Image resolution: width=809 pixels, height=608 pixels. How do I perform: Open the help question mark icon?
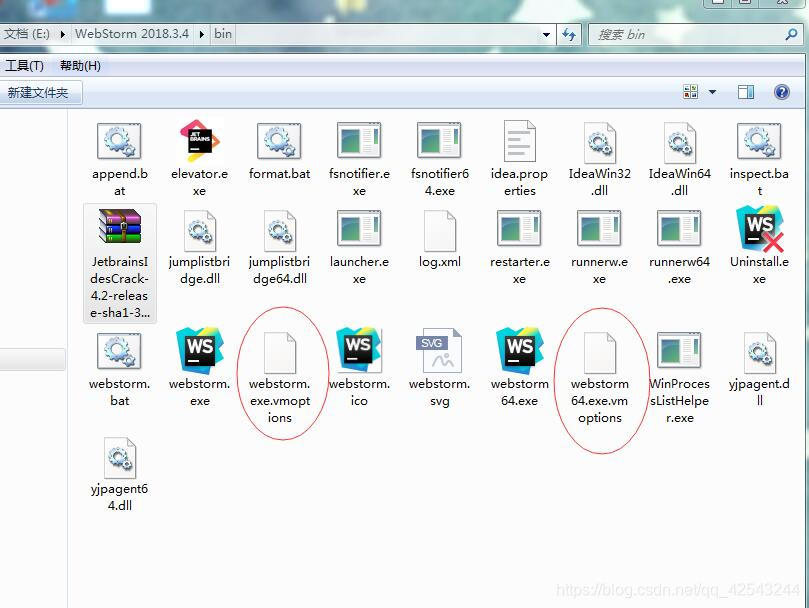[x=782, y=92]
